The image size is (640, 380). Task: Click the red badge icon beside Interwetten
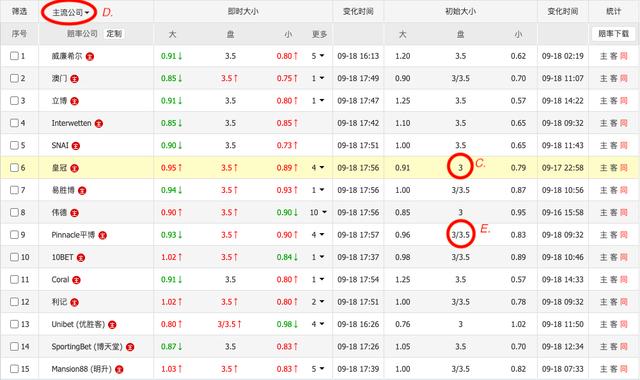click(x=99, y=123)
